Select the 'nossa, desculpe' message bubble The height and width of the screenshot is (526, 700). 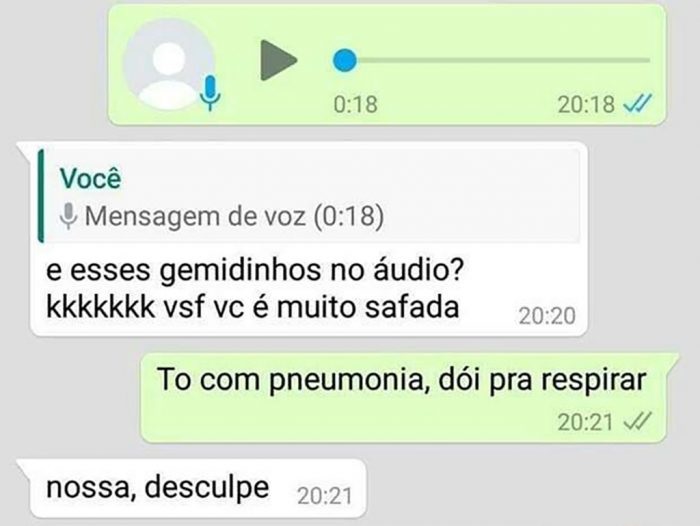pyautogui.click(x=198, y=488)
